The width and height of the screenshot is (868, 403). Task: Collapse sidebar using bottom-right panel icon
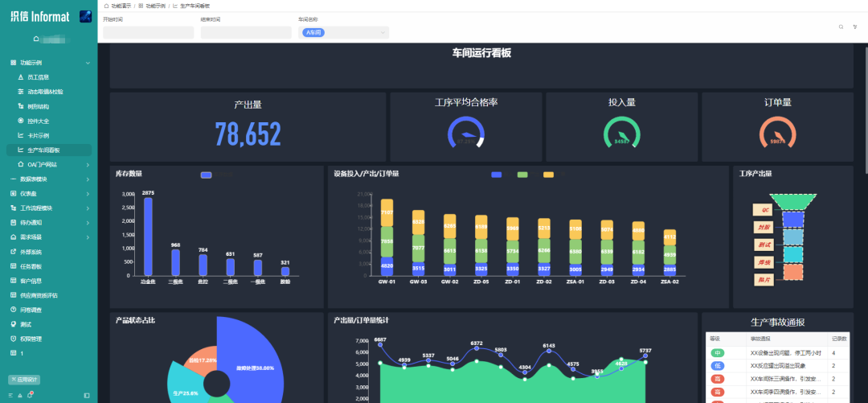87,395
